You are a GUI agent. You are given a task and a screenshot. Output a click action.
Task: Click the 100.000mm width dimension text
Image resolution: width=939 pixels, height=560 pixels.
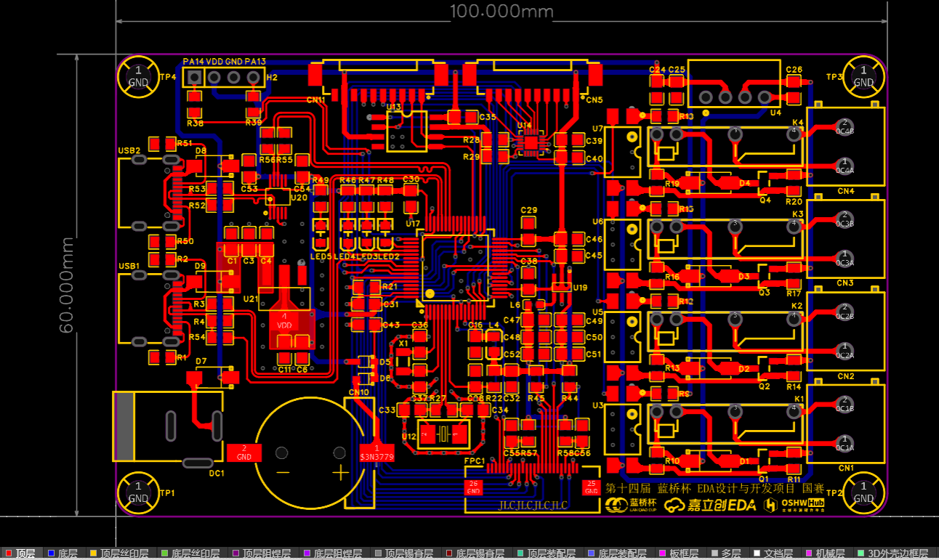pos(501,12)
